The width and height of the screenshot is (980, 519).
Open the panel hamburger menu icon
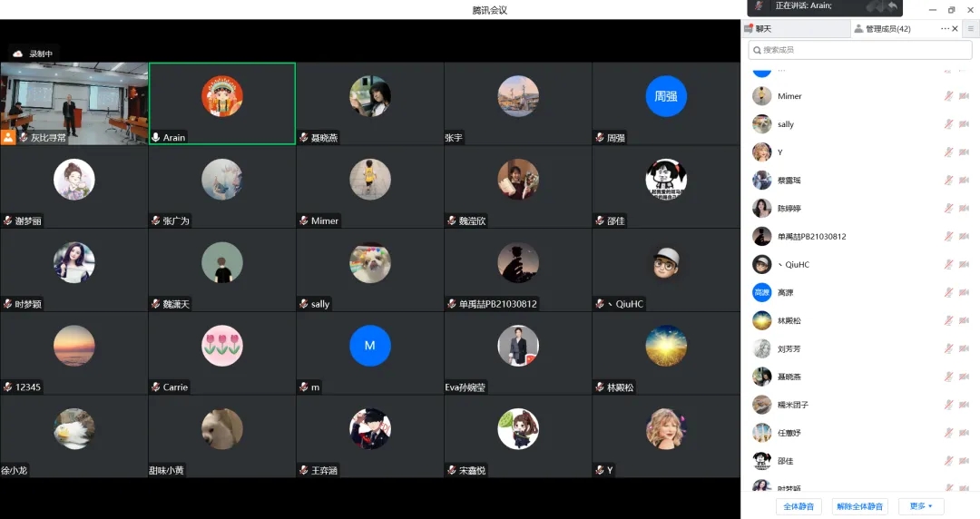tap(970, 29)
